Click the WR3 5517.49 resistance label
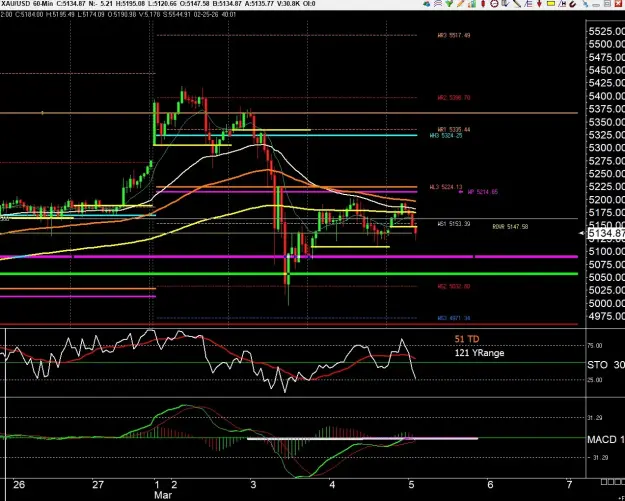625x501 pixels. [x=454, y=35]
